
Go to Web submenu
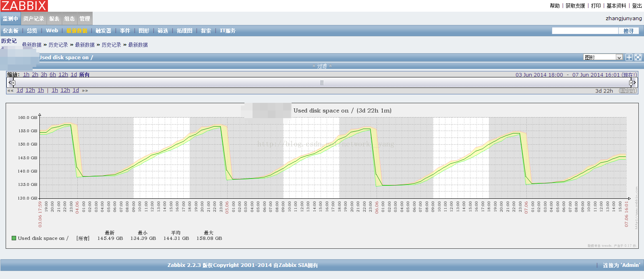52,31
